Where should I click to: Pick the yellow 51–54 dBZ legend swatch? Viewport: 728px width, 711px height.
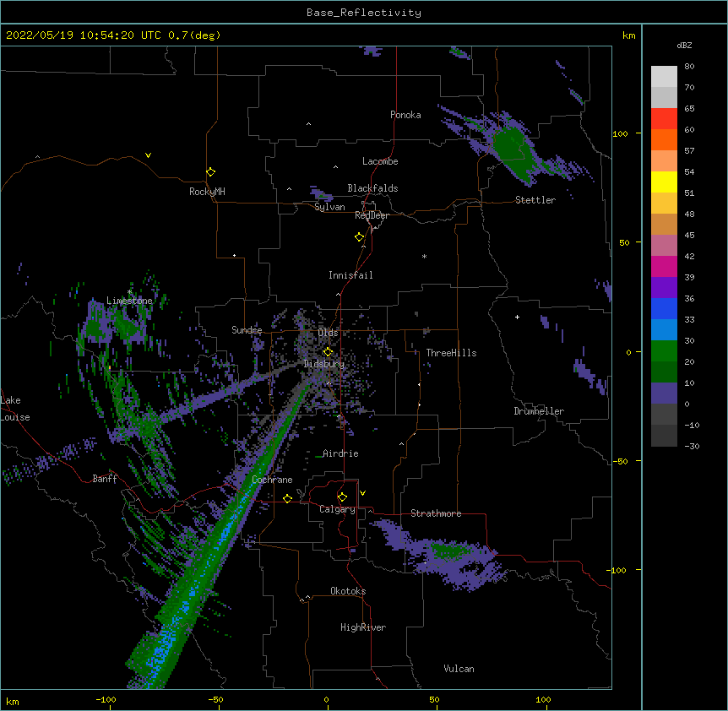coord(664,182)
